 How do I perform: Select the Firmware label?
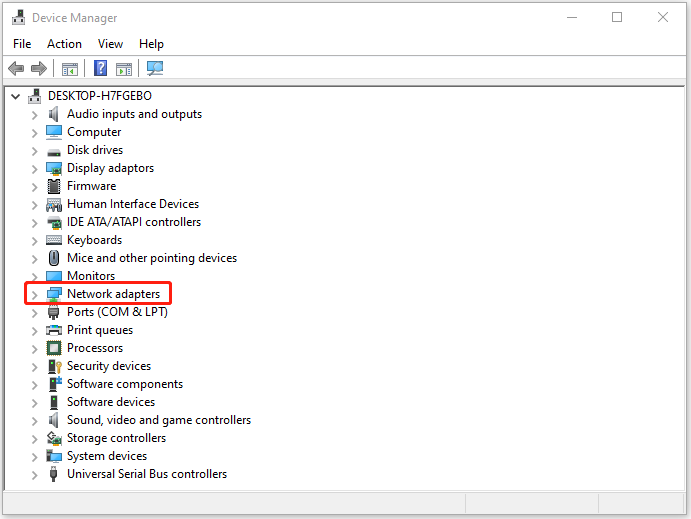coord(91,186)
